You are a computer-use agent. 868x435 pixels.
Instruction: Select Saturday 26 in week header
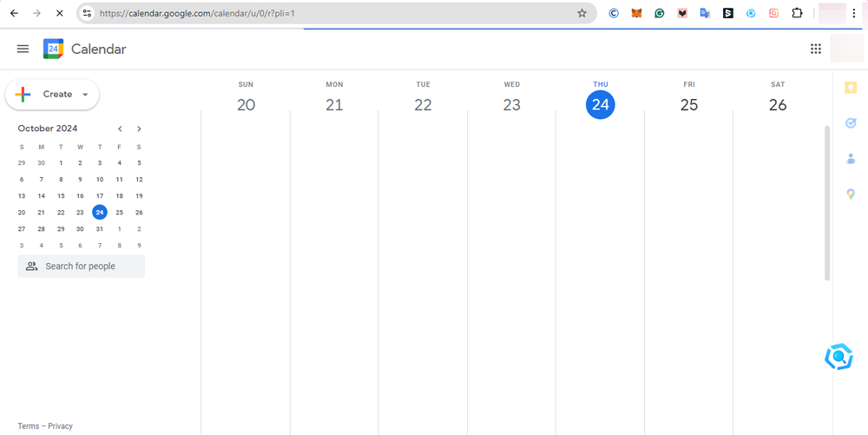pos(778,104)
